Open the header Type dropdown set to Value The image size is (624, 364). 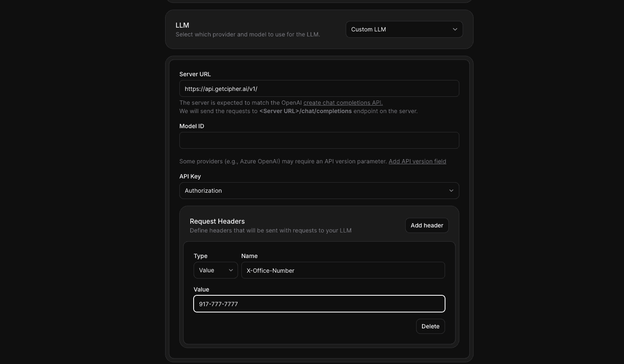tap(215, 270)
